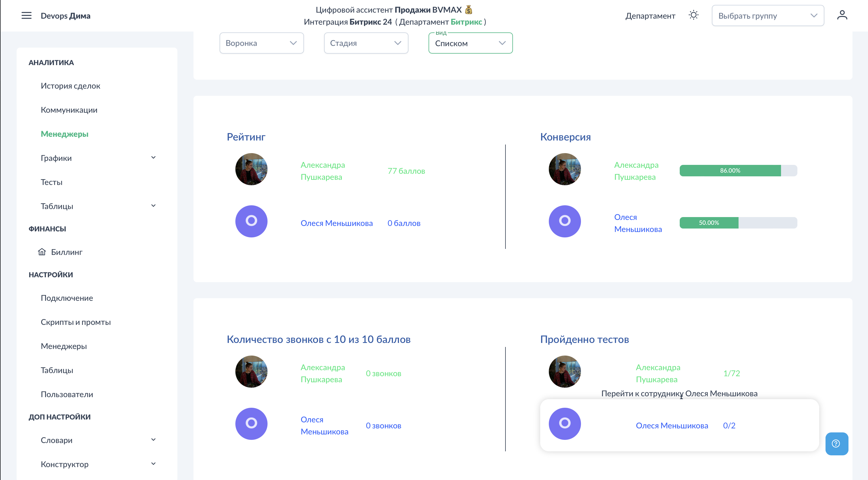Click Олеся purple avatar in Количество звонков

coord(251,424)
